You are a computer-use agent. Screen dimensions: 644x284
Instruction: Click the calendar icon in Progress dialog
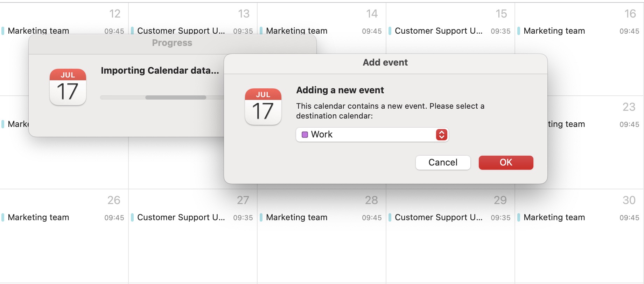[68, 87]
